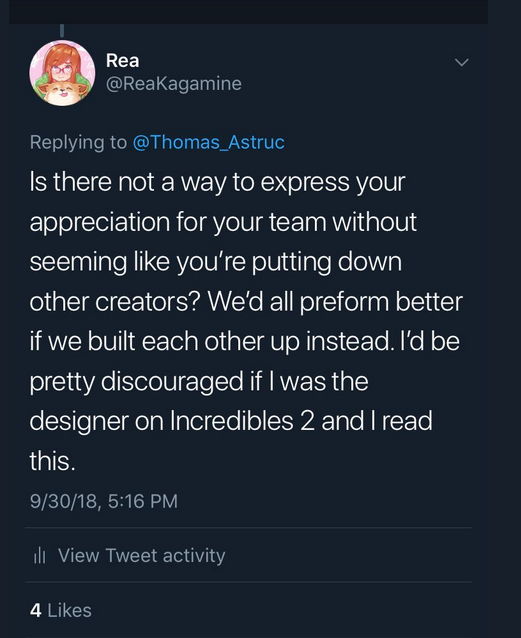The height and width of the screenshot is (638, 521).
Task: Click "We'd all preform better" sentence
Action: coord(335,302)
